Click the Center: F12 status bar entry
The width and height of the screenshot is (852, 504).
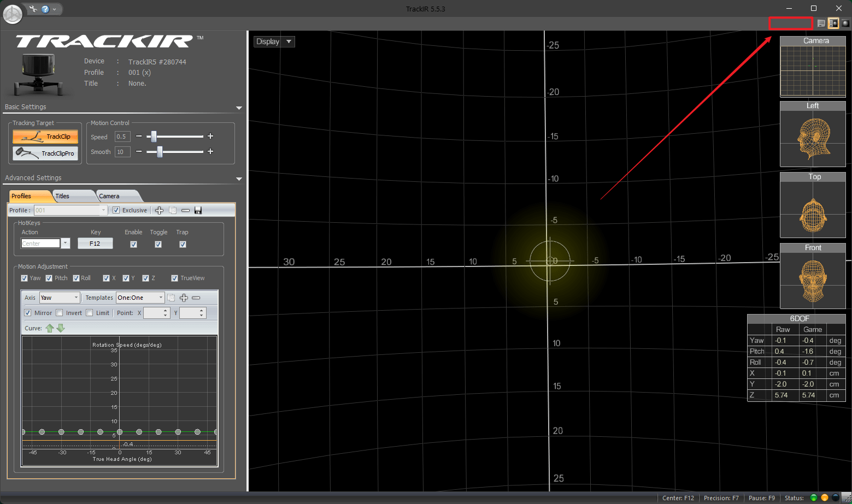pyautogui.click(x=678, y=498)
